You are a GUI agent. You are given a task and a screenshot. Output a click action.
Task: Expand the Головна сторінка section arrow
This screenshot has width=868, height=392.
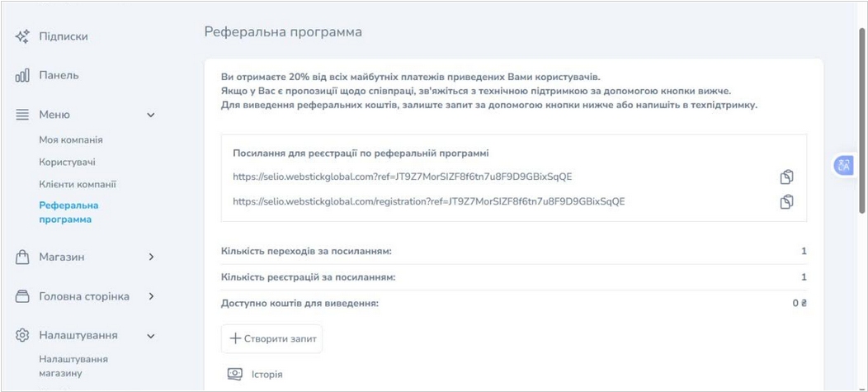pyautogui.click(x=151, y=296)
